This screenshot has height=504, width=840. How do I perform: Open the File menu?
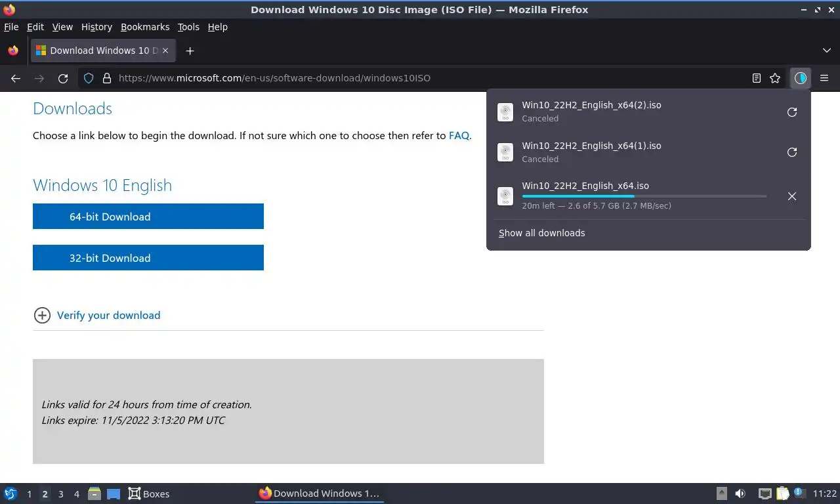[x=11, y=27]
